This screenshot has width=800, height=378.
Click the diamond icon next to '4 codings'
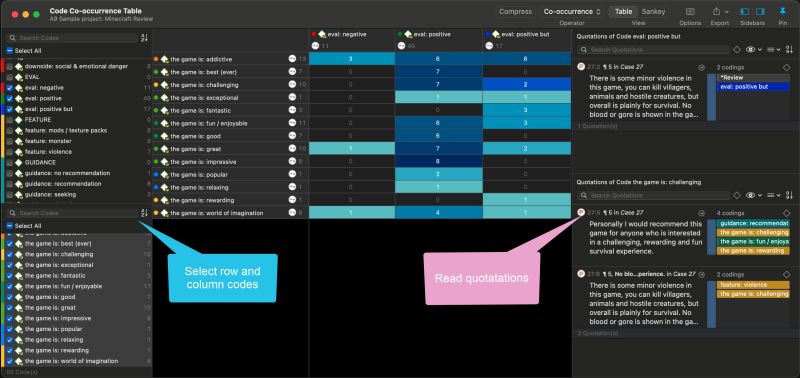pos(786,213)
